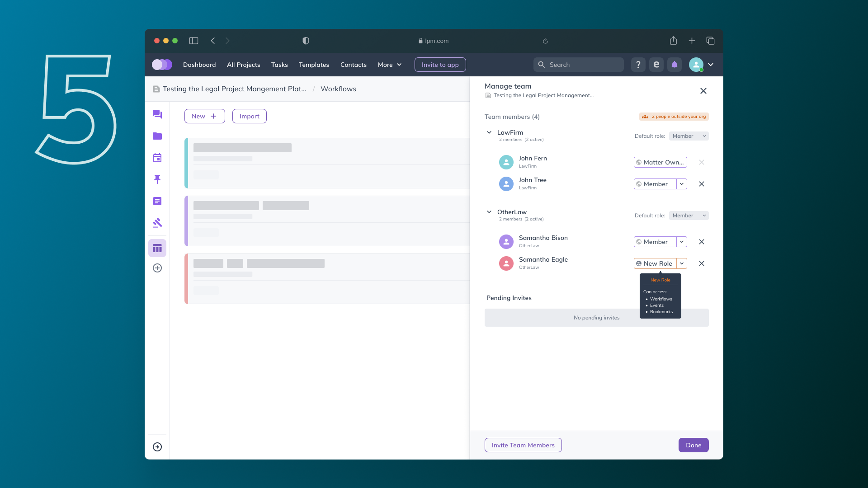Select the Workflows board sidebar icon

(x=157, y=248)
